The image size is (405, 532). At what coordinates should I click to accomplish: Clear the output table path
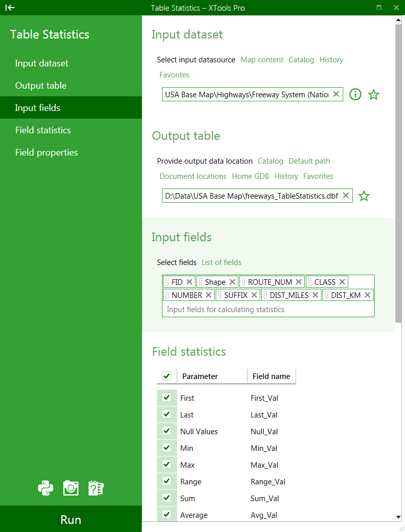[x=346, y=196]
